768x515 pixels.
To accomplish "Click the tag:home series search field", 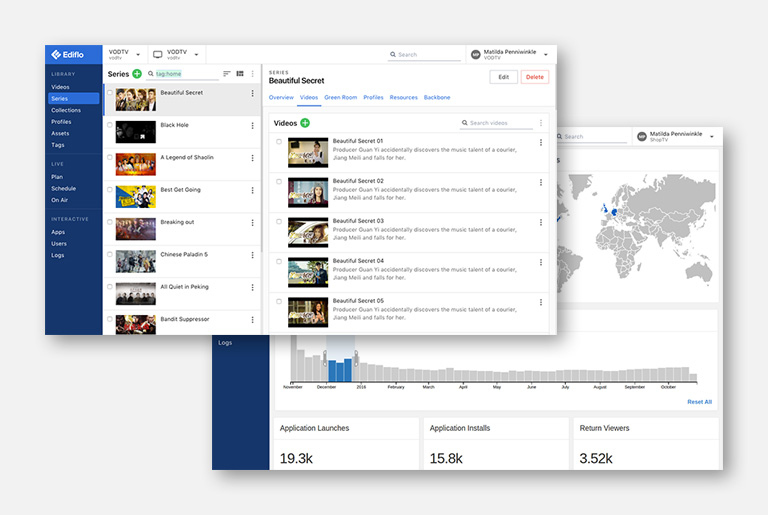I will tap(184, 74).
